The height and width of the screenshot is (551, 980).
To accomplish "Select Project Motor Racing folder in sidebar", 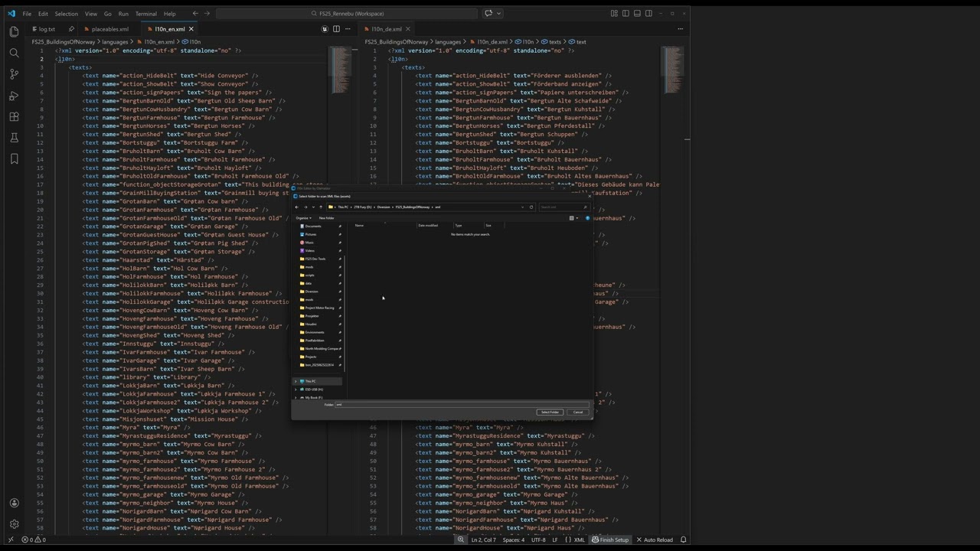I will [x=319, y=308].
